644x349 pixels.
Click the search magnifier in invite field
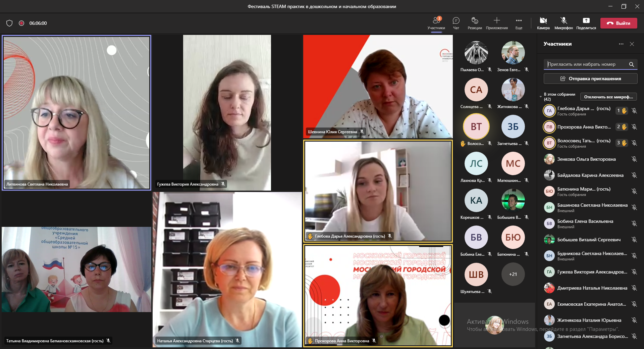pos(631,64)
